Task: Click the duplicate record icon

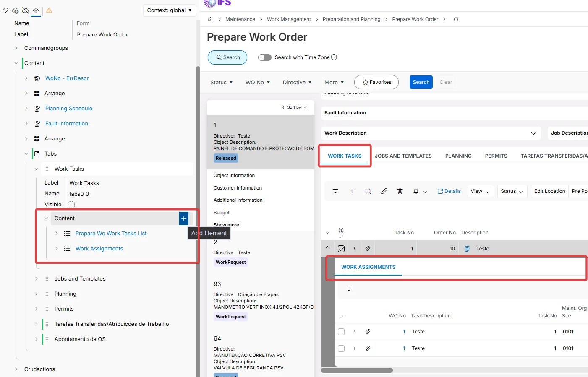Action: [x=368, y=191]
